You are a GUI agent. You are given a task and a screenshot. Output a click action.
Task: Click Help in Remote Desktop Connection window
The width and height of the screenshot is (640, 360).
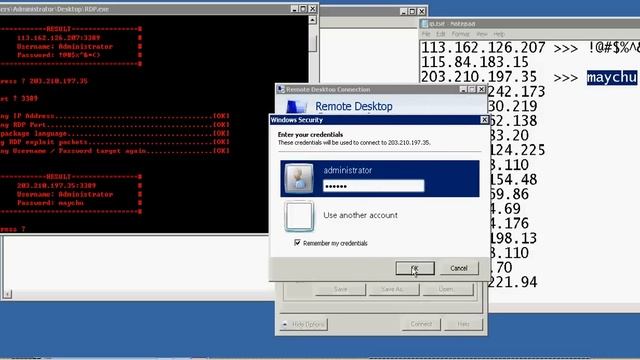463,324
